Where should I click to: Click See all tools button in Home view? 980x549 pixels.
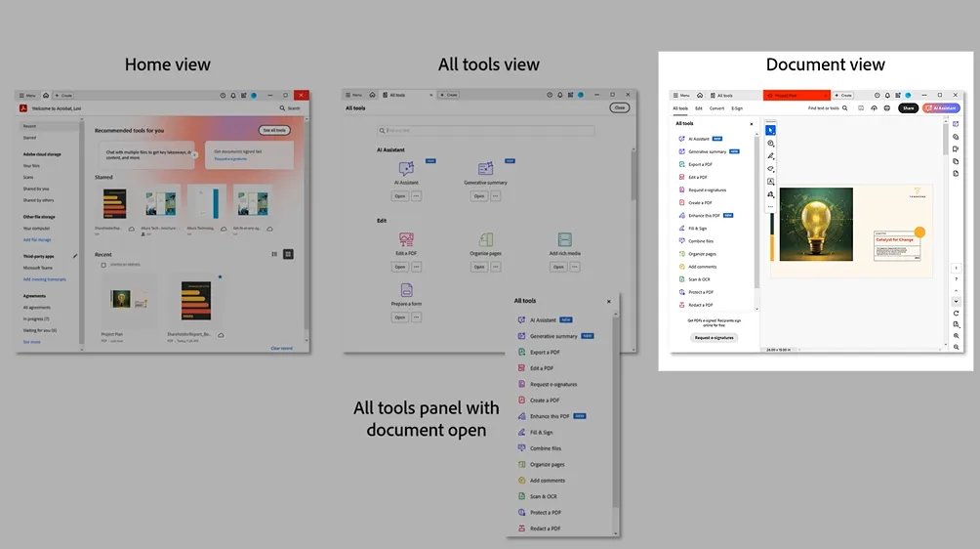click(274, 130)
